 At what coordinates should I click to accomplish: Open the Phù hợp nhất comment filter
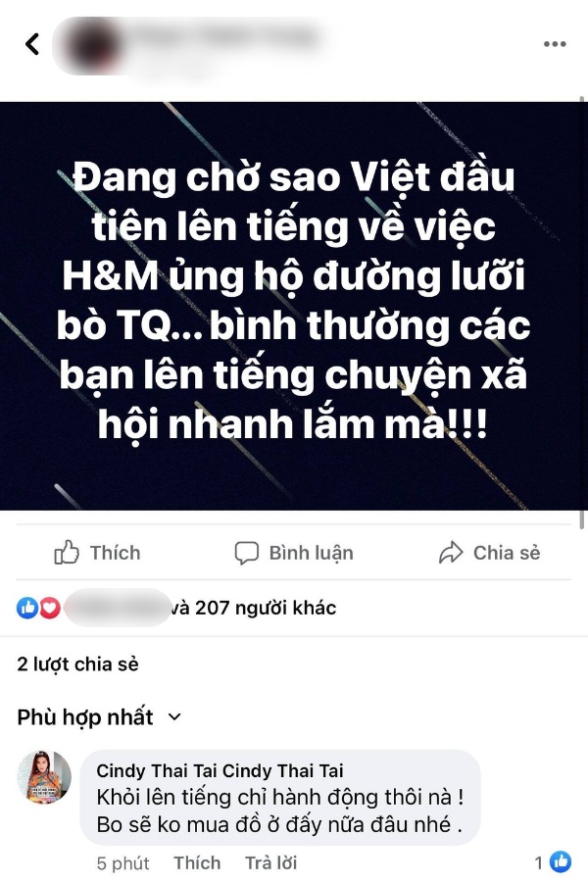pos(99,717)
